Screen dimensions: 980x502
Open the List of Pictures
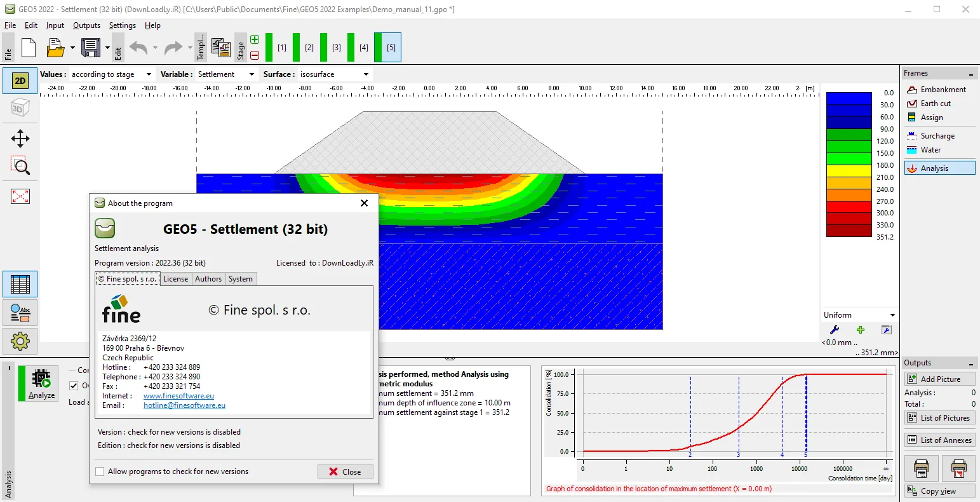point(940,417)
